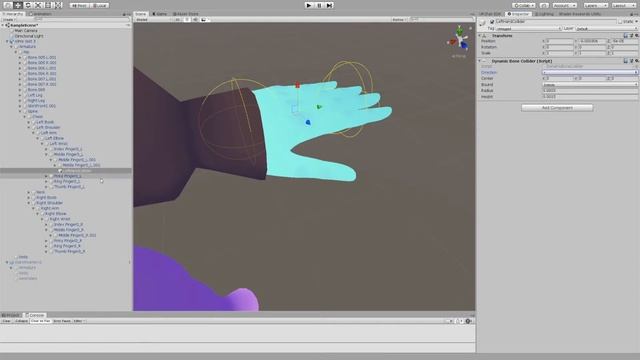
Task: Switch to the Animation tab
Action: pos(41,14)
